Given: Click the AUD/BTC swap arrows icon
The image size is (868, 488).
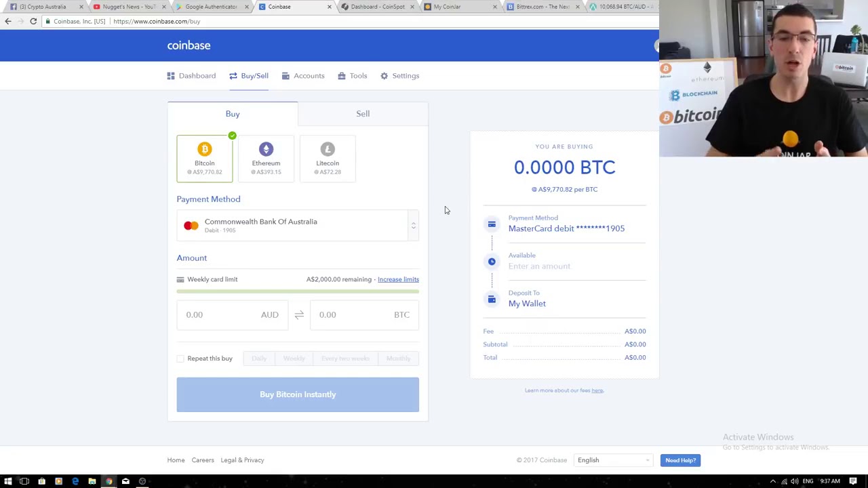Looking at the screenshot, I should pos(299,314).
